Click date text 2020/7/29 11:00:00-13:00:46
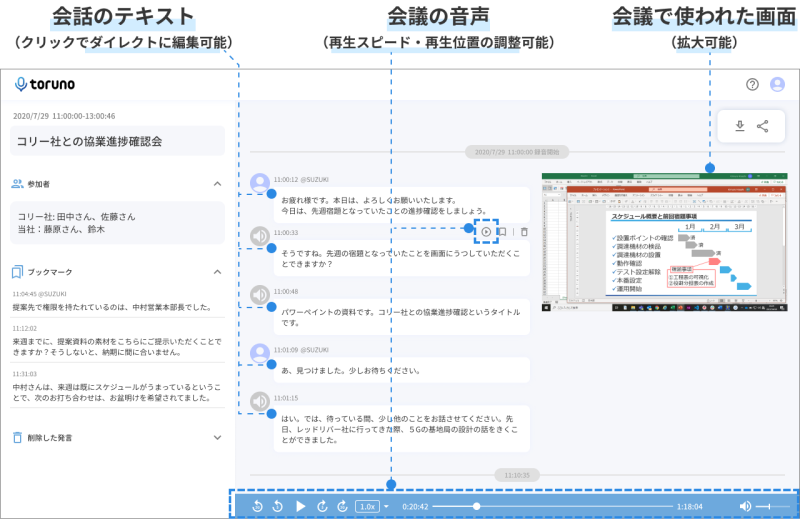This screenshot has height=519, width=800. [x=64, y=116]
